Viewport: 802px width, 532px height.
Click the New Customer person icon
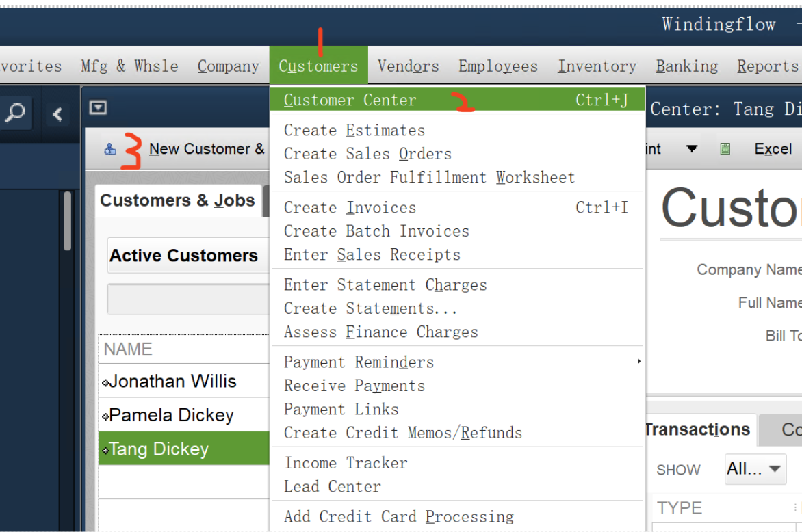point(110,149)
